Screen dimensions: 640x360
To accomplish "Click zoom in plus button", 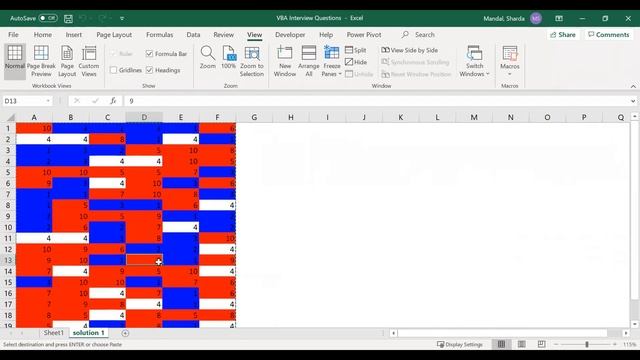I will (615, 344).
